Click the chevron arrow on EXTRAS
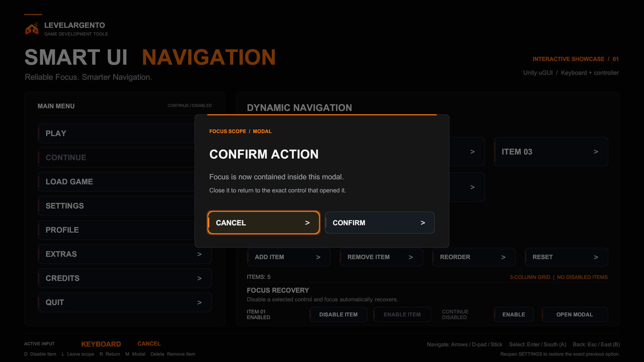 pos(200,254)
